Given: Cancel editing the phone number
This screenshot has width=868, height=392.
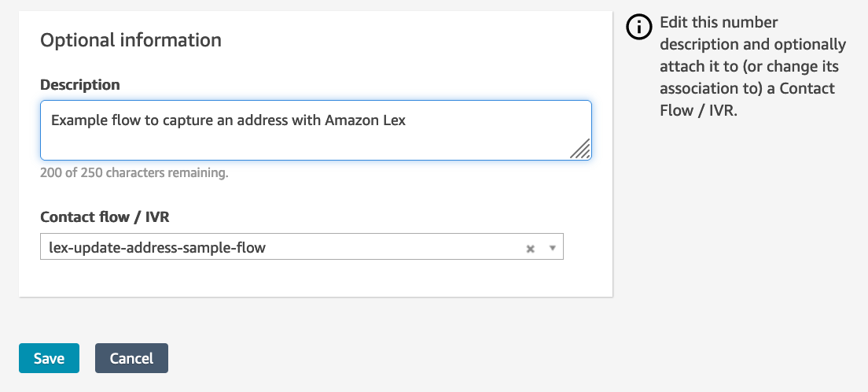Looking at the screenshot, I should pyautogui.click(x=131, y=358).
